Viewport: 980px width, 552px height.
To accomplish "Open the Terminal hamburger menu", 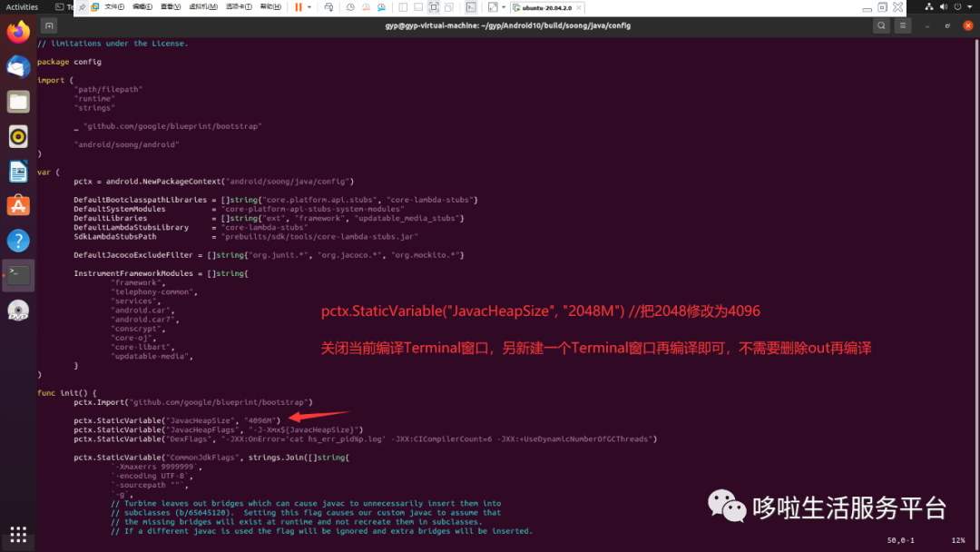I will pos(903,25).
